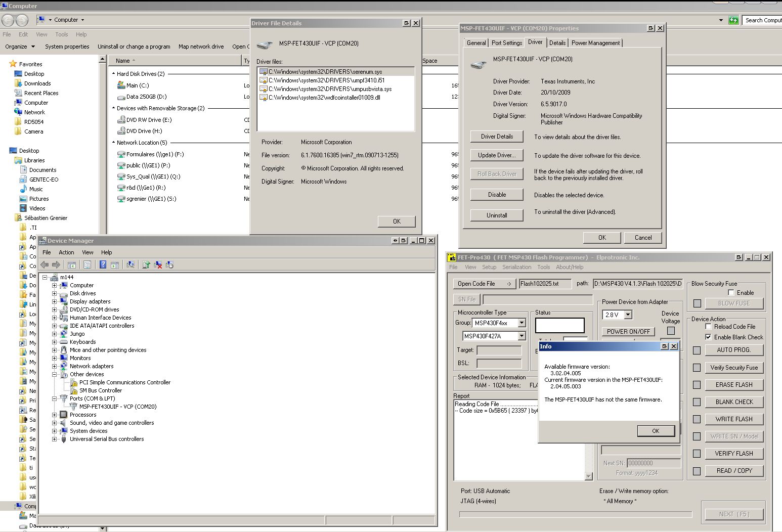Click blue Help question-mark icon in Device Manager

coord(103,264)
